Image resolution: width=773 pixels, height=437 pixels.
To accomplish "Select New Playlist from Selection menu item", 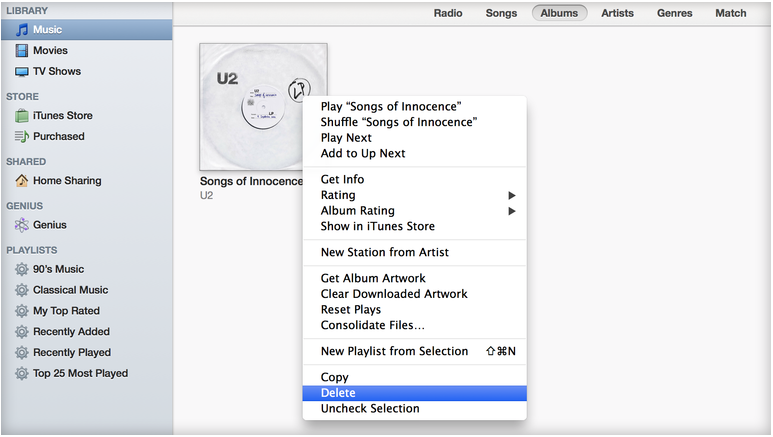I will click(x=394, y=351).
